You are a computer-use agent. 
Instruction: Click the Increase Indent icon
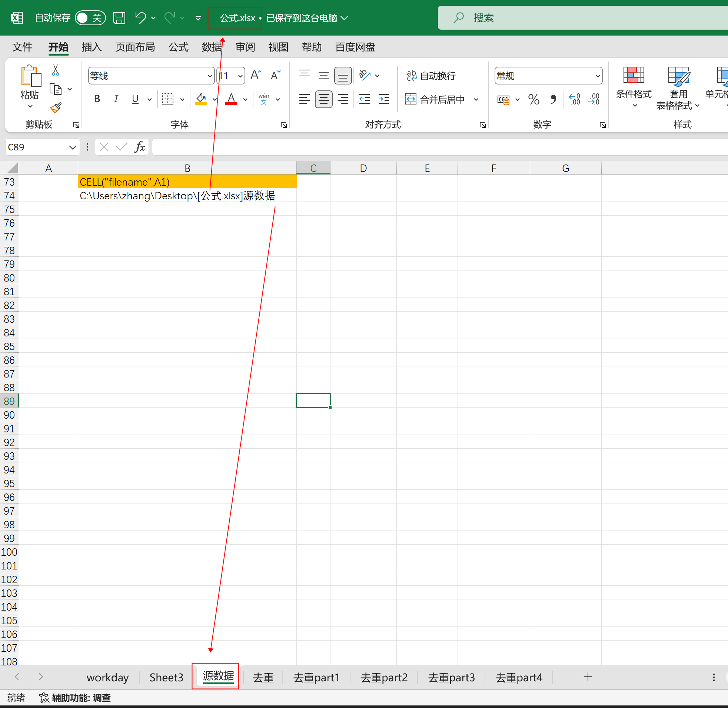(383, 99)
